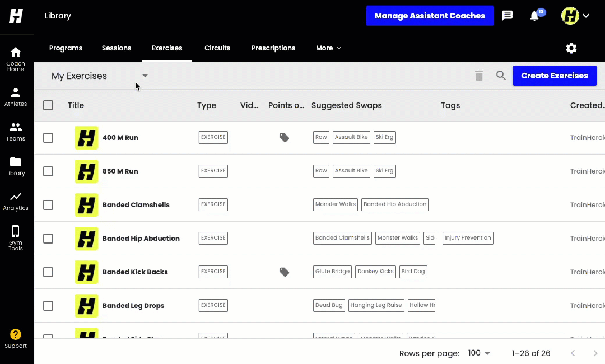Click the Tags column header

point(450,105)
